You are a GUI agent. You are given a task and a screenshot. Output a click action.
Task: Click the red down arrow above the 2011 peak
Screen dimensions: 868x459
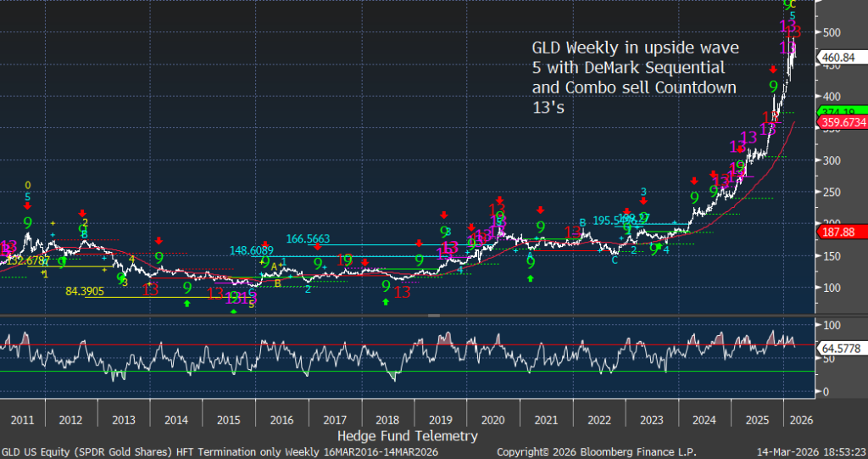point(27,205)
